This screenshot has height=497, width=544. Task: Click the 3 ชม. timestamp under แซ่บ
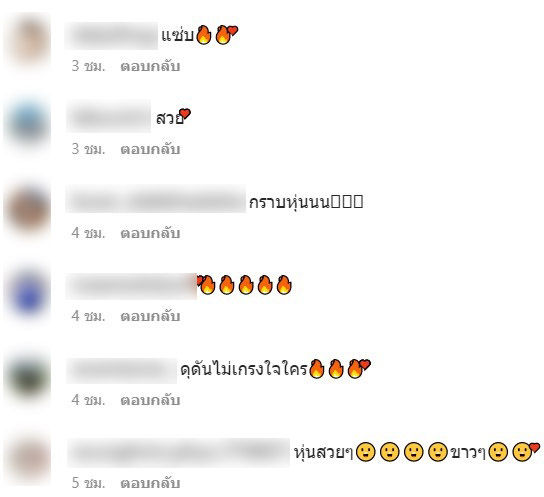pos(88,66)
